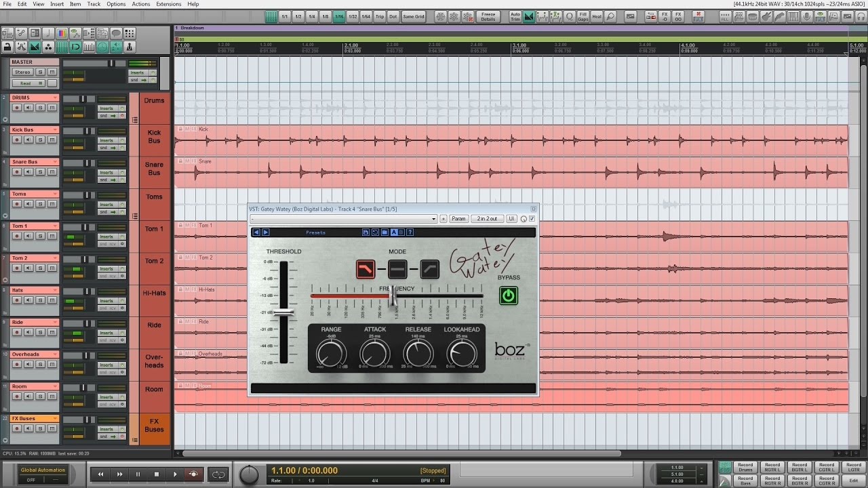Toggle the repeat loop transport button
This screenshot has height=488, width=868.
point(218,474)
